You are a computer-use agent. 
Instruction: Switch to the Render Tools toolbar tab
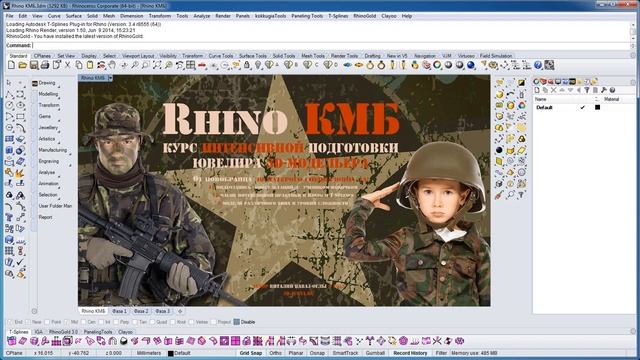click(344, 56)
